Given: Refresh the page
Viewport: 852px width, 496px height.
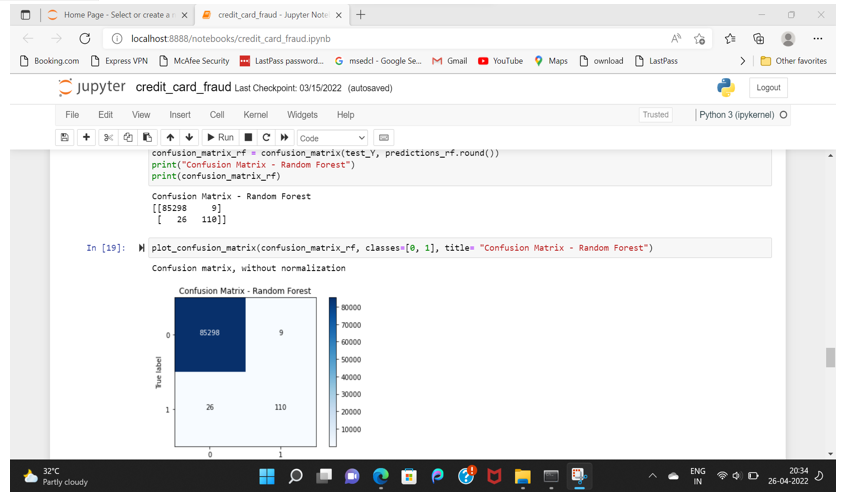Looking at the screenshot, I should [85, 39].
